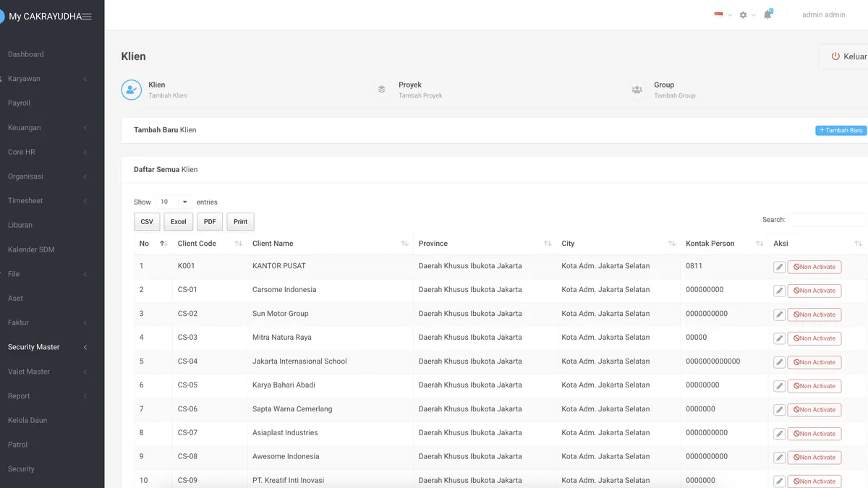868x488 pixels.
Task: Sort the table by Client Name
Action: pos(330,244)
